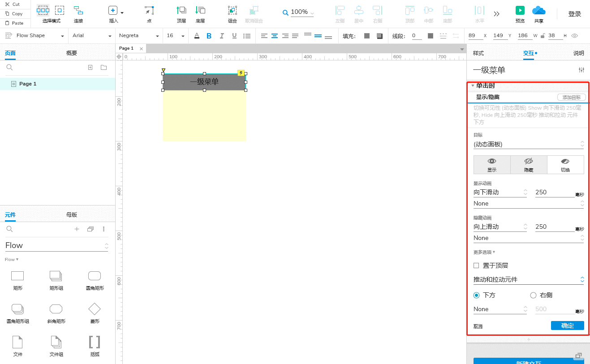Toggle italic formatting
The width and height of the screenshot is (590, 364).
tap(222, 36)
